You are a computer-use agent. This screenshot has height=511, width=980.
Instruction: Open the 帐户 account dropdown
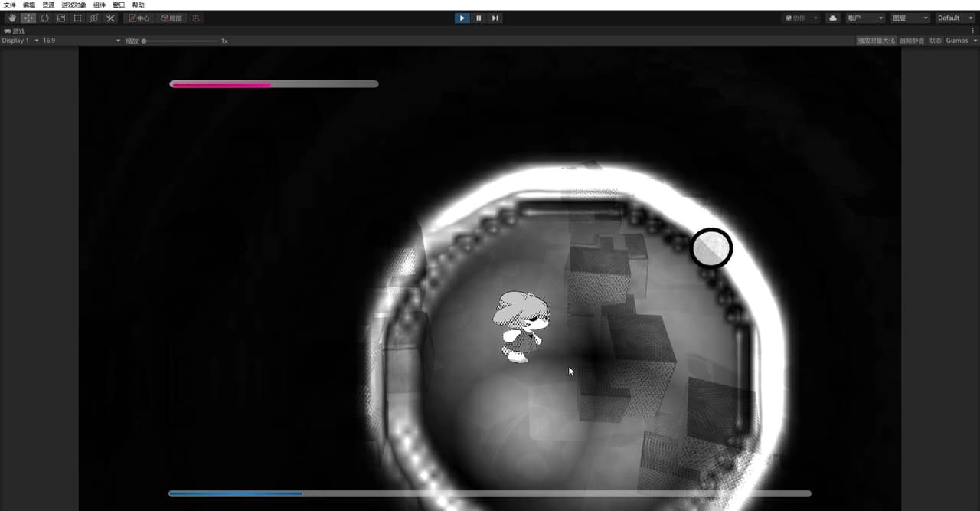[x=865, y=18]
